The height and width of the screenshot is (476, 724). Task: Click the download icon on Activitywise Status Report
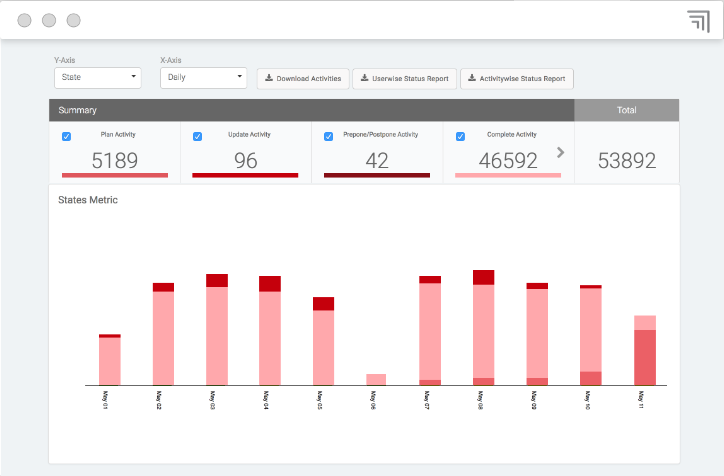coord(471,78)
